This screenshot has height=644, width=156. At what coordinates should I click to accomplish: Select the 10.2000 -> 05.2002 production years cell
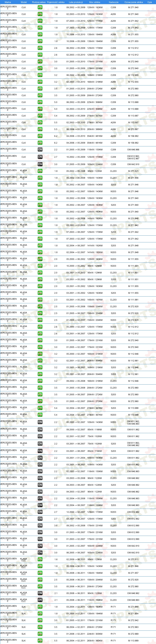76,266
